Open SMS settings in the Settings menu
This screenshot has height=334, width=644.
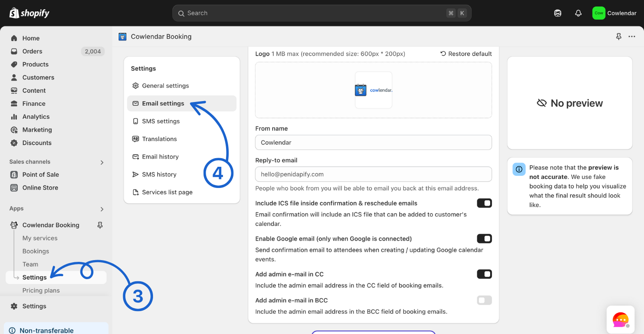pos(161,121)
